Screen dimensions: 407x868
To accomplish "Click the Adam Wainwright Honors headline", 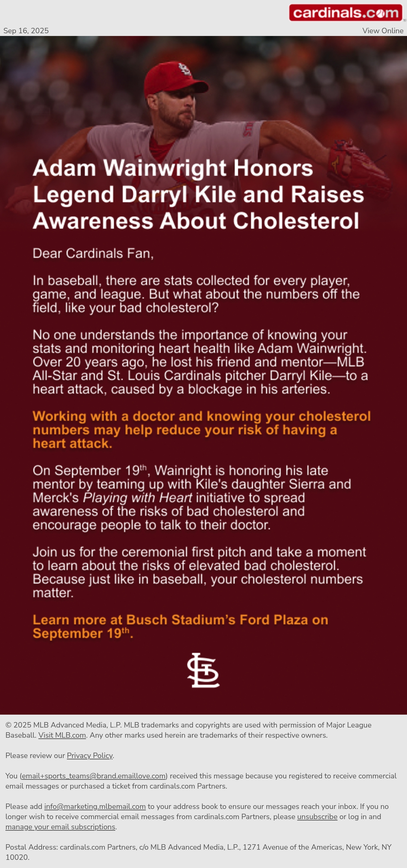I will pos(198,194).
